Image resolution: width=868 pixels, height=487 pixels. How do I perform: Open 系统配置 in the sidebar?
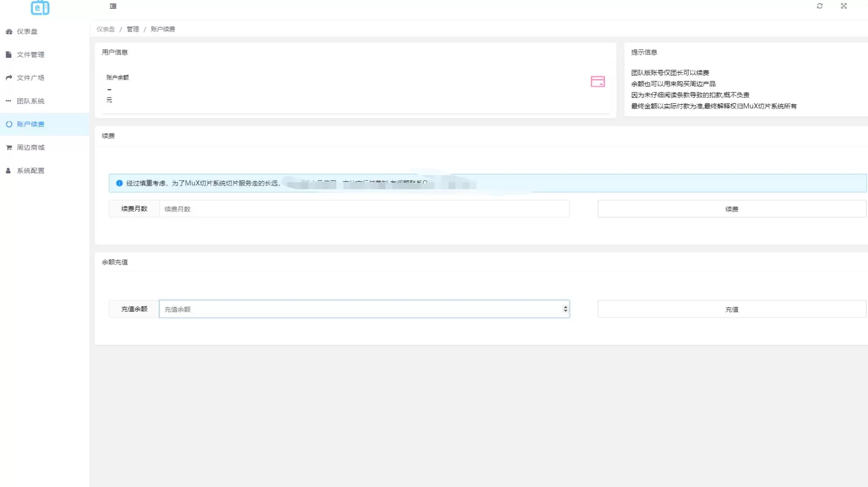tap(31, 171)
